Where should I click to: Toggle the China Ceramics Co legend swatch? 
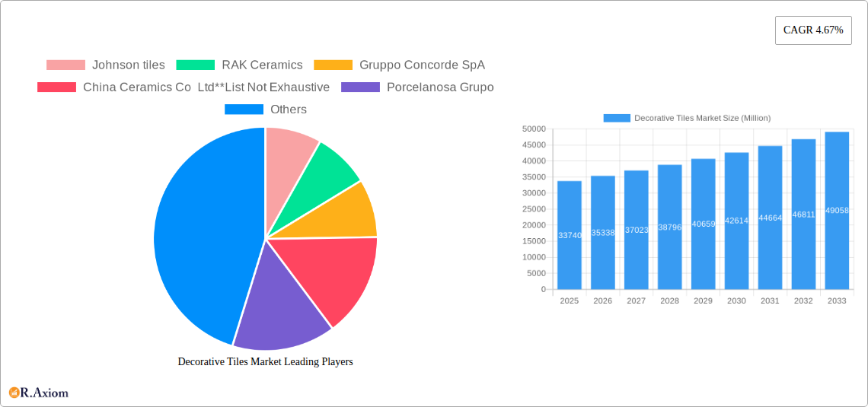click(x=56, y=87)
